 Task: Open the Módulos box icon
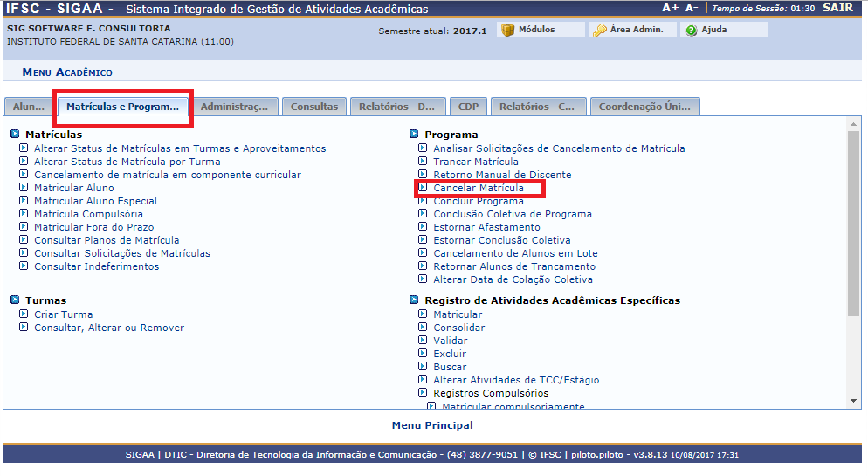508,30
